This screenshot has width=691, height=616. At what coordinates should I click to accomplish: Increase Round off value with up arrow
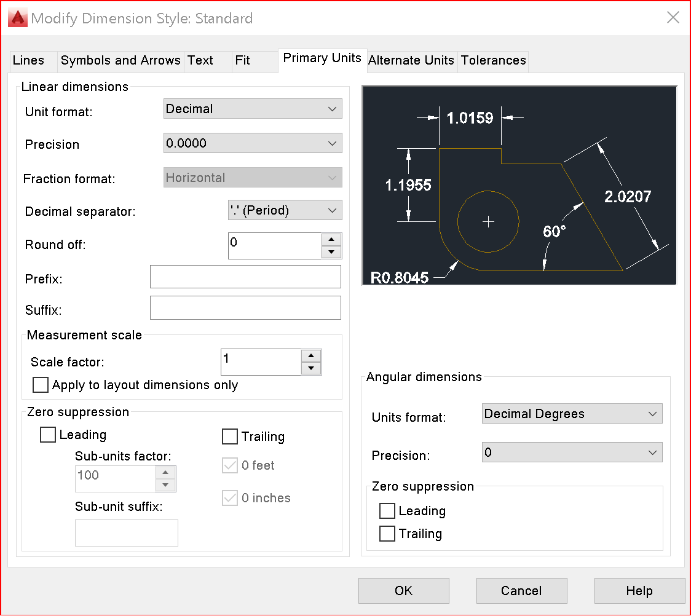tap(331, 240)
